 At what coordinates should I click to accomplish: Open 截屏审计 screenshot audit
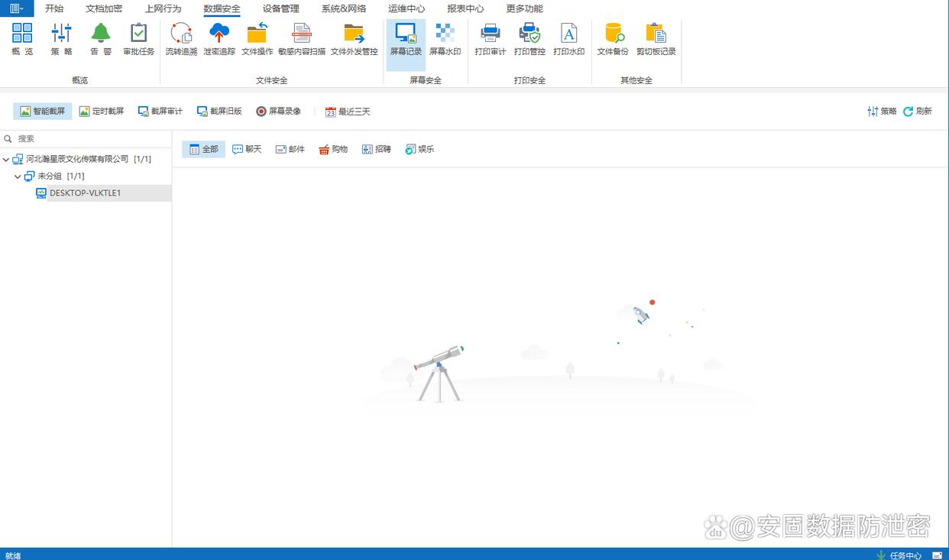click(x=160, y=112)
